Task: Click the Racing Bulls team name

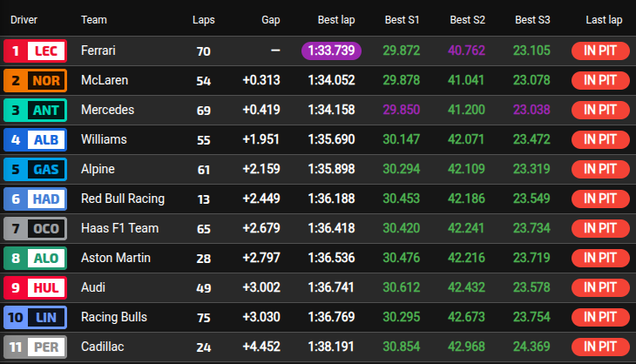Action: click(113, 317)
